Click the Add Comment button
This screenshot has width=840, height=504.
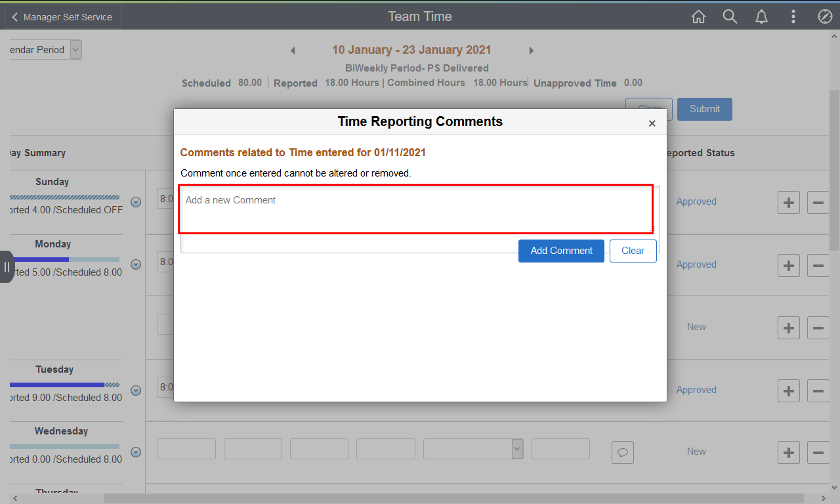tap(561, 251)
